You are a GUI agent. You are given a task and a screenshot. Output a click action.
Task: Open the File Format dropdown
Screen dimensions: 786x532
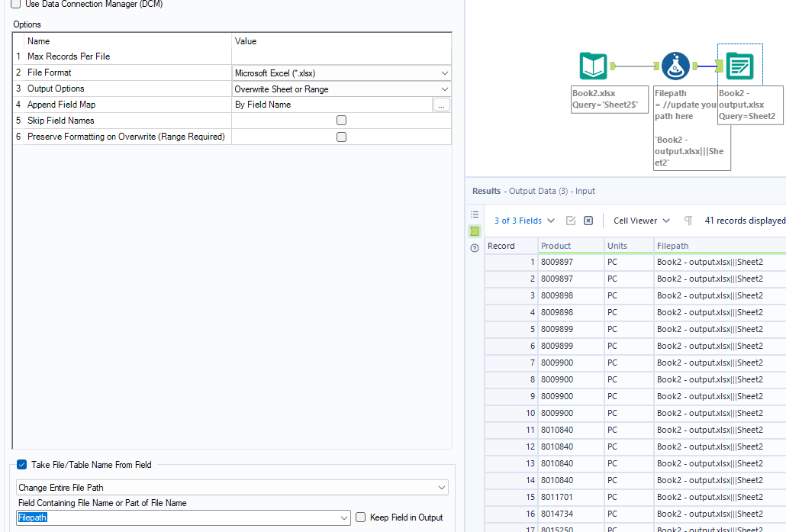coord(443,72)
